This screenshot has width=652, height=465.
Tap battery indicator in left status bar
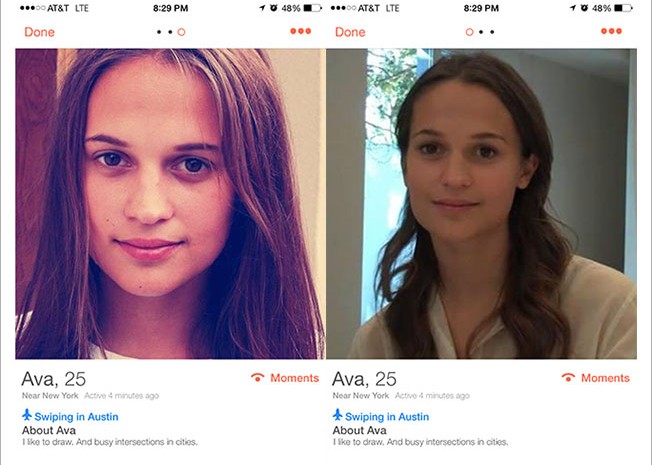pos(313,8)
